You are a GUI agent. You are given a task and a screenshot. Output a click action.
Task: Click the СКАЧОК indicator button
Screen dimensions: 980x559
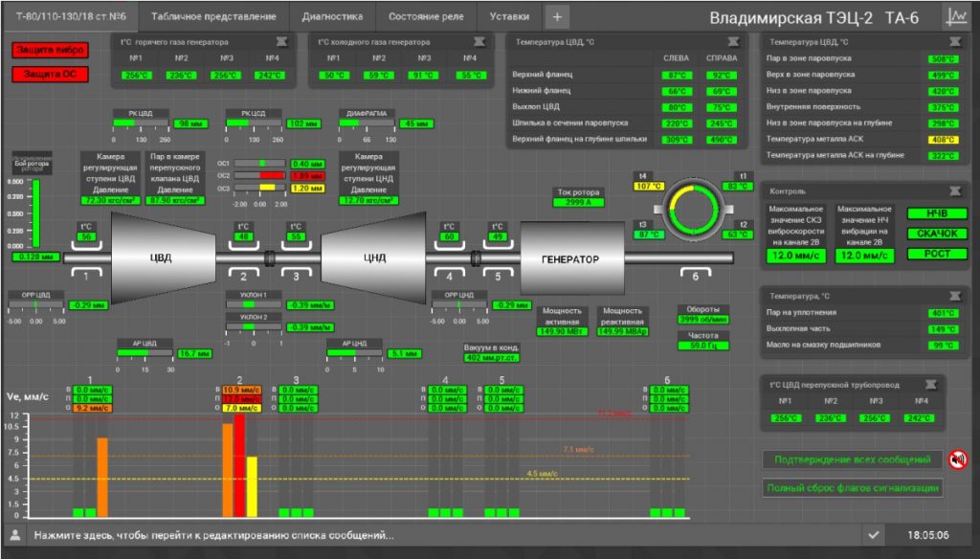click(937, 234)
